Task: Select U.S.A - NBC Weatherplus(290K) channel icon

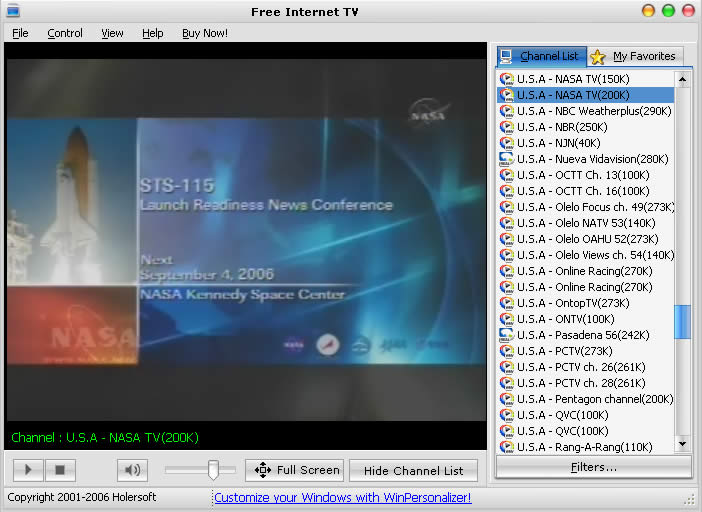Action: 507,111
